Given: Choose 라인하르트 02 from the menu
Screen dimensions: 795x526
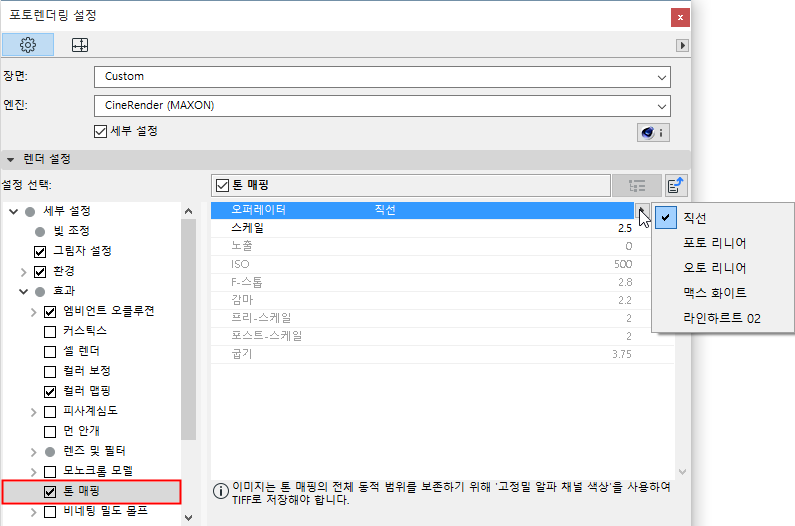Looking at the screenshot, I should click(x=721, y=318).
